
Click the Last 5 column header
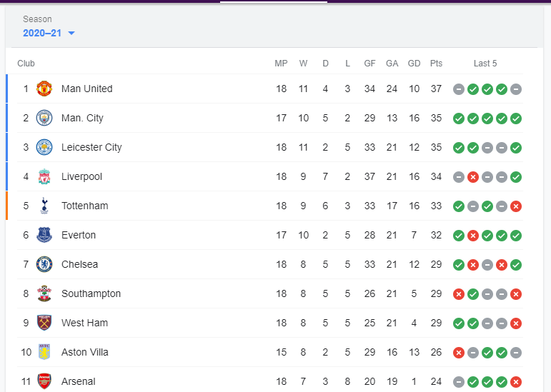point(485,64)
